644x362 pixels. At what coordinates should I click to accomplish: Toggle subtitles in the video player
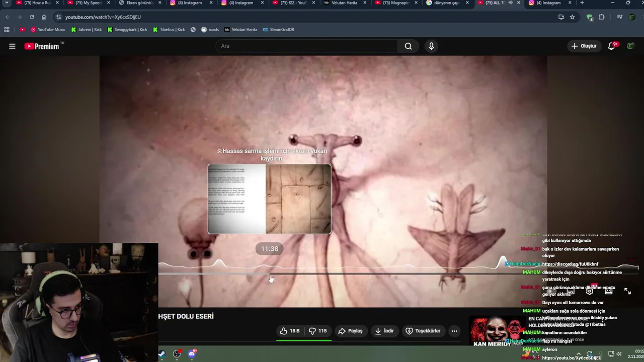pos(571,291)
